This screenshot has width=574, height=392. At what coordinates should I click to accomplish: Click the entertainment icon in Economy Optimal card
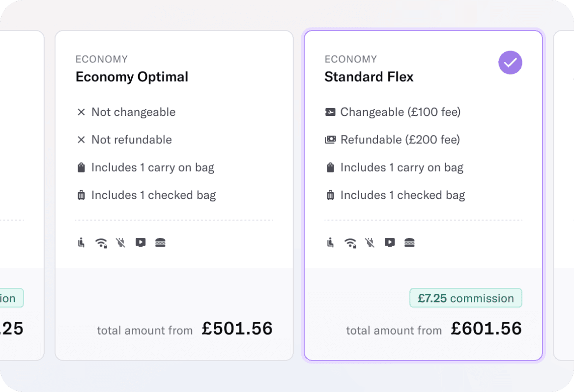(x=141, y=242)
